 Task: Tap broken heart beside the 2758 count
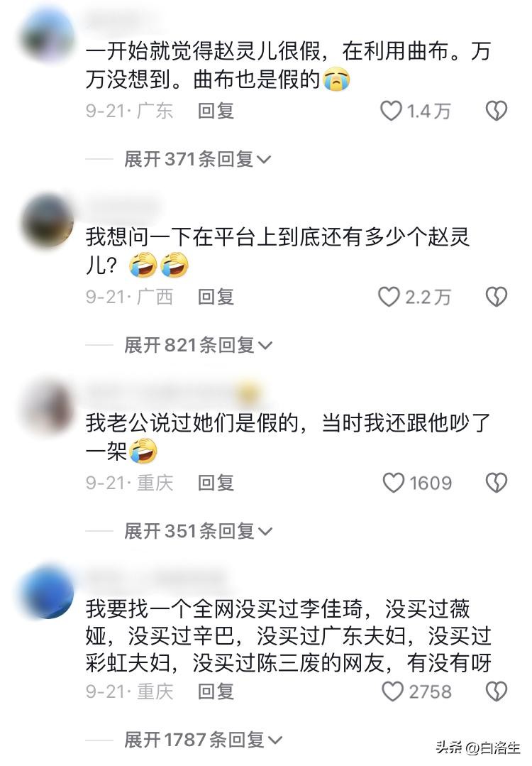coord(497,691)
